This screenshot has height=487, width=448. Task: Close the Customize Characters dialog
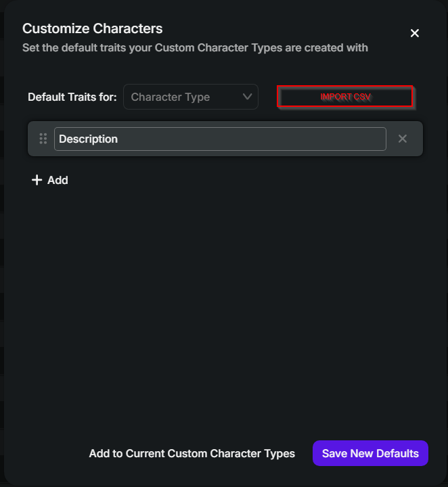click(x=414, y=33)
